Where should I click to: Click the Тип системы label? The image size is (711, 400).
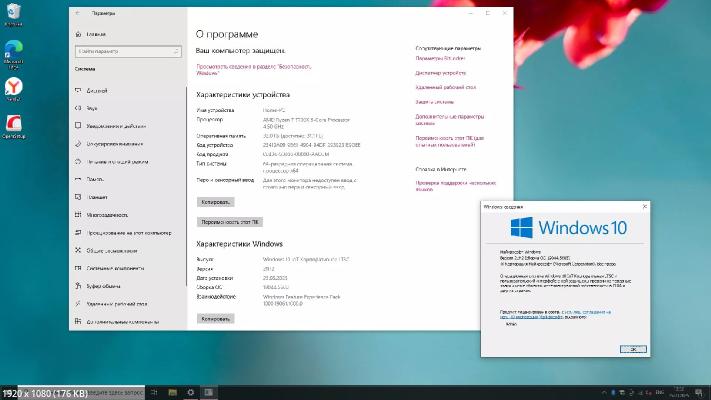pyautogui.click(x=211, y=164)
